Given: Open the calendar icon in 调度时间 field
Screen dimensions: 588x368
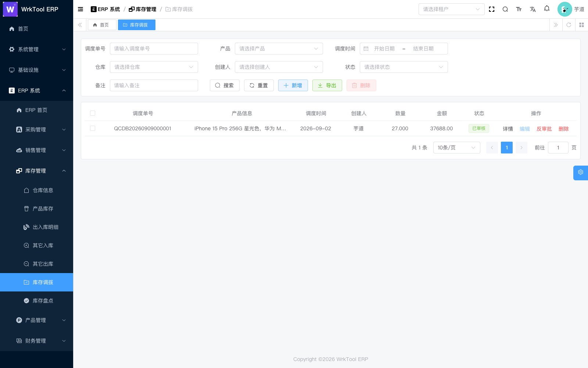Looking at the screenshot, I should pos(366,49).
